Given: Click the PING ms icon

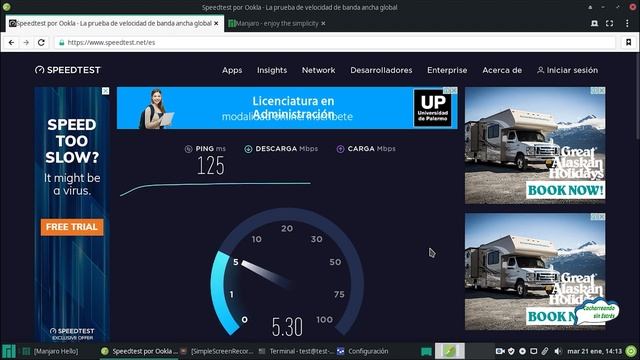Looking at the screenshot, I should (189, 149).
